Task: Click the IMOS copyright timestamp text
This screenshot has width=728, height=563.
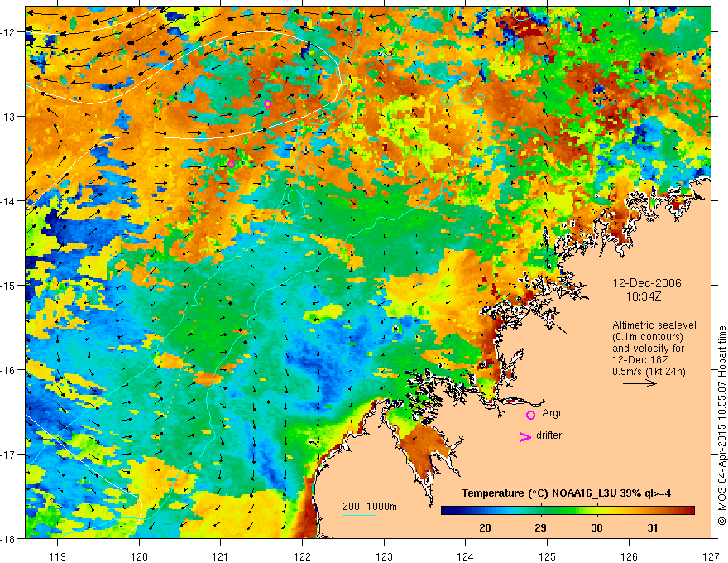Action: click(721, 427)
